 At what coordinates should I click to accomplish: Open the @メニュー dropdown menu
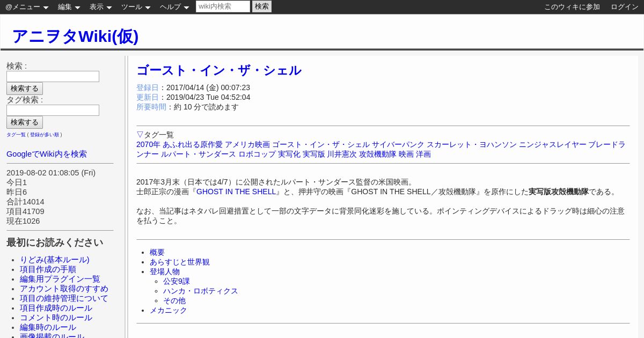(x=27, y=7)
